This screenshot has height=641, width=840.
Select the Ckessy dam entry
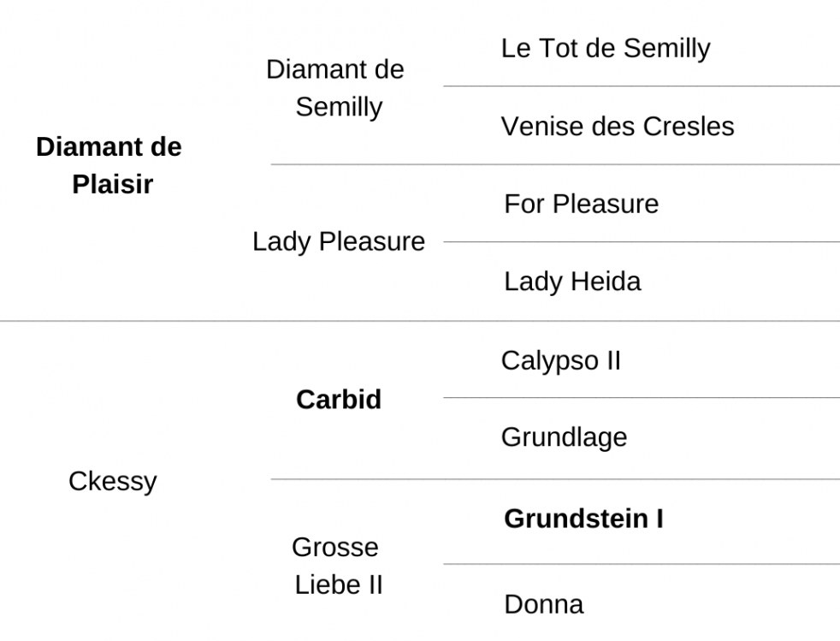(113, 481)
